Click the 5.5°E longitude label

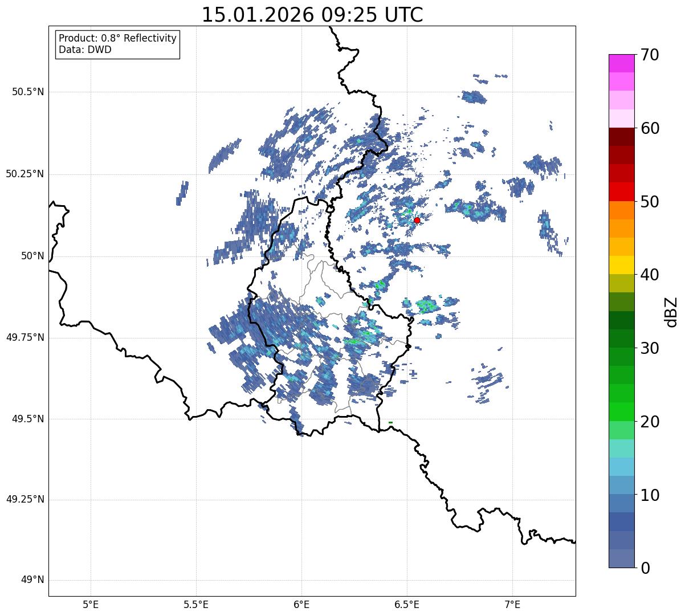pyautogui.click(x=197, y=605)
